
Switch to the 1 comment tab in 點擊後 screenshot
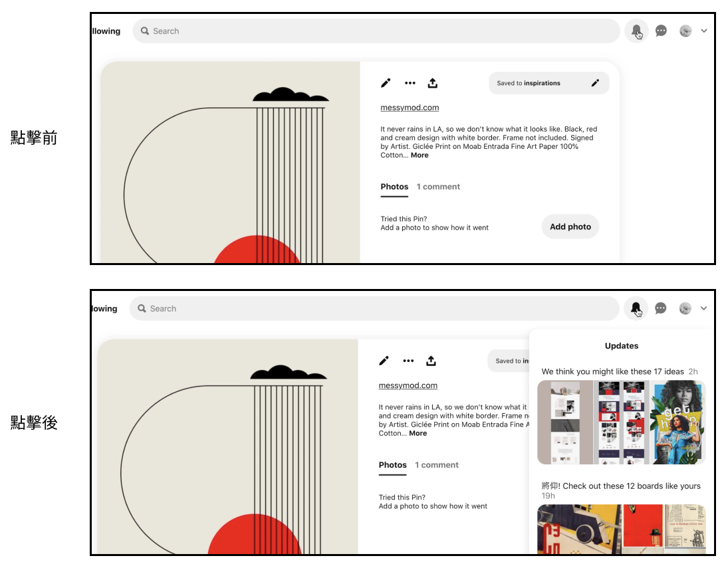[437, 465]
